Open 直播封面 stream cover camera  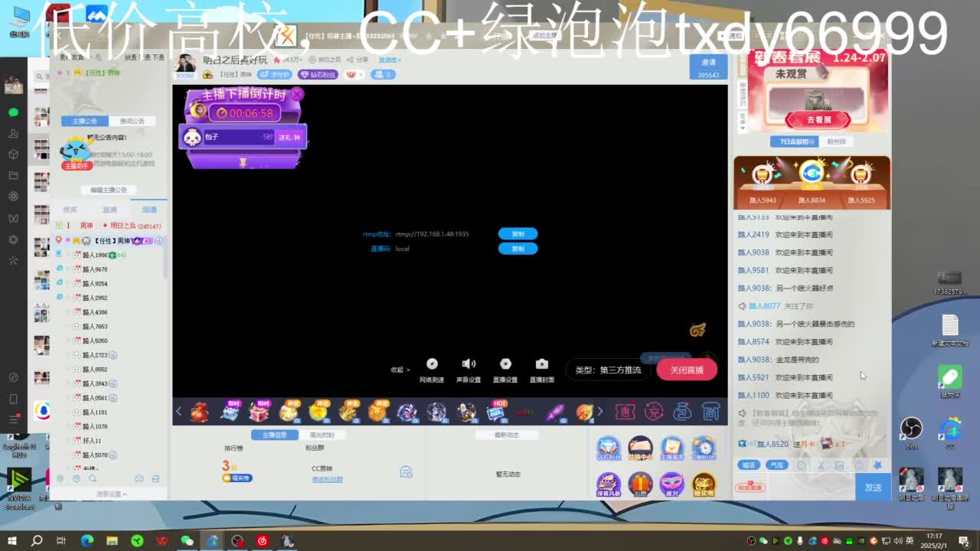coord(542,370)
